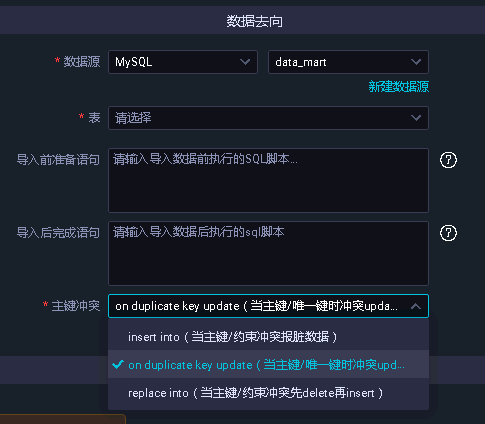Viewport: 485px width, 424px height.
Task: Focus the 导入后完成语句 sql script textarea
Action: point(268,253)
